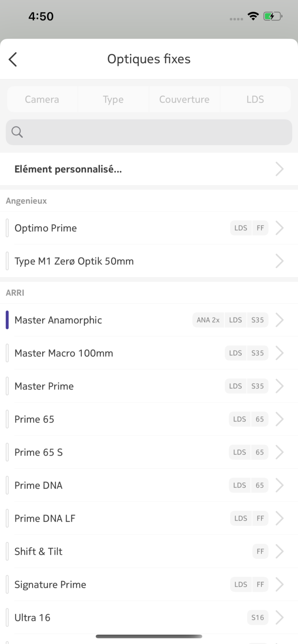This screenshot has width=298, height=644.
Task: Toggle the Master Anamorphic selection marker
Action: (x=7, y=320)
